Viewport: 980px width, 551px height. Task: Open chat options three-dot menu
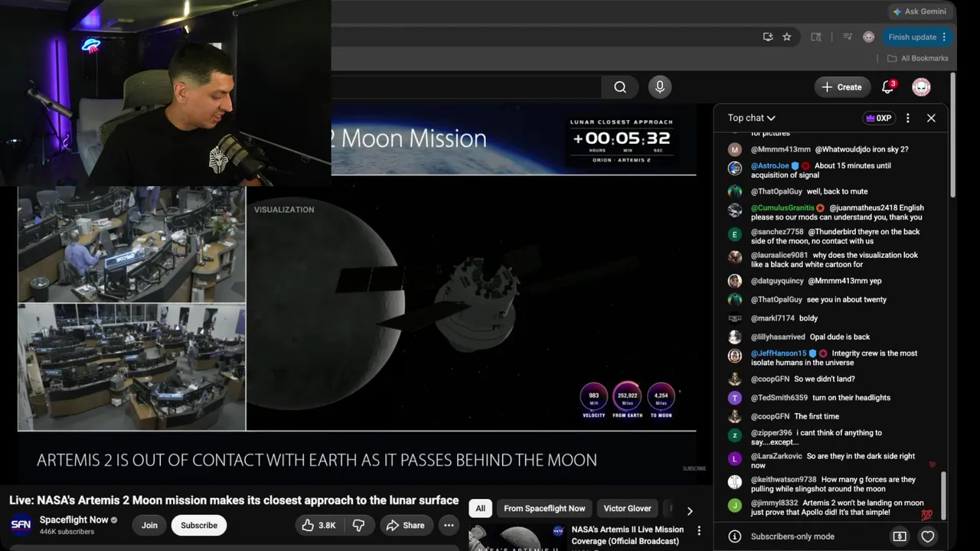908,118
